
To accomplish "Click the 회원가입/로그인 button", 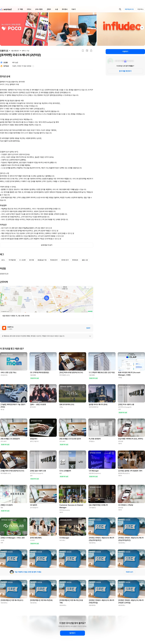I will pos(129,9).
